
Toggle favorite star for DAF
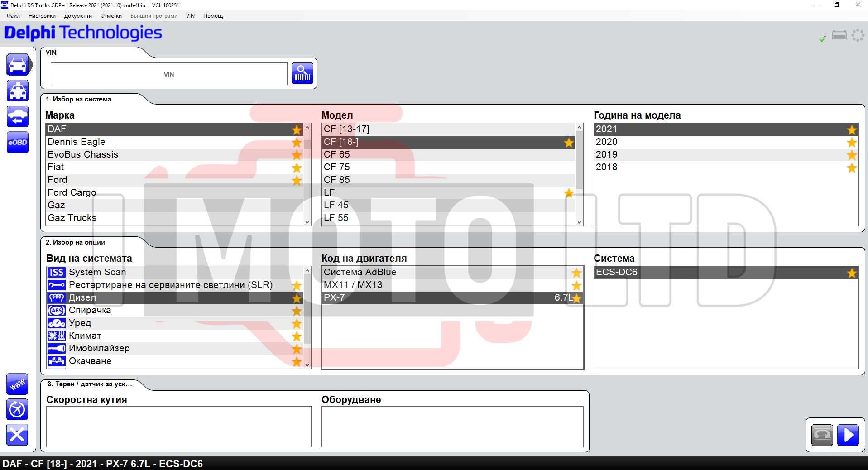point(297,129)
